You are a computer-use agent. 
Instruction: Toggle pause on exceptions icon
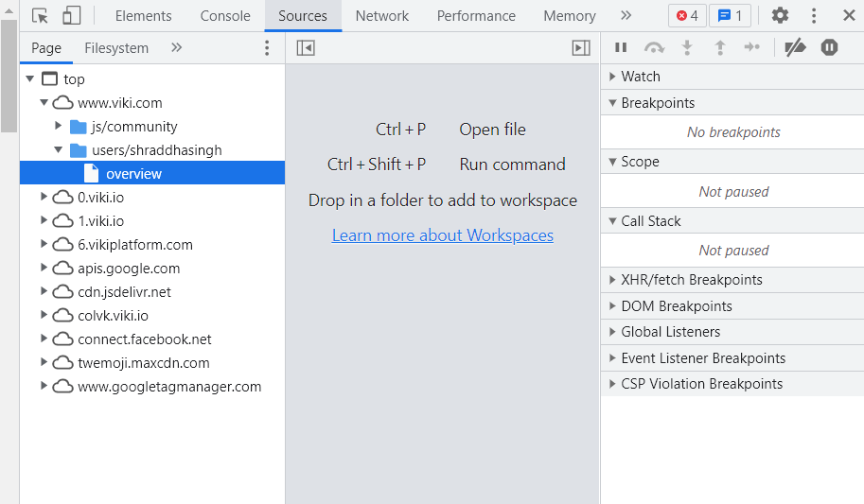(x=829, y=47)
